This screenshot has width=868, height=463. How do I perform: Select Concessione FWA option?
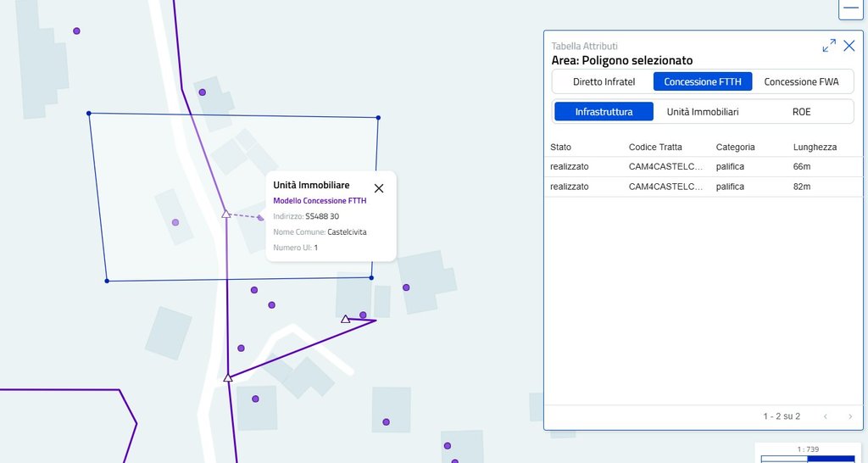(x=801, y=81)
